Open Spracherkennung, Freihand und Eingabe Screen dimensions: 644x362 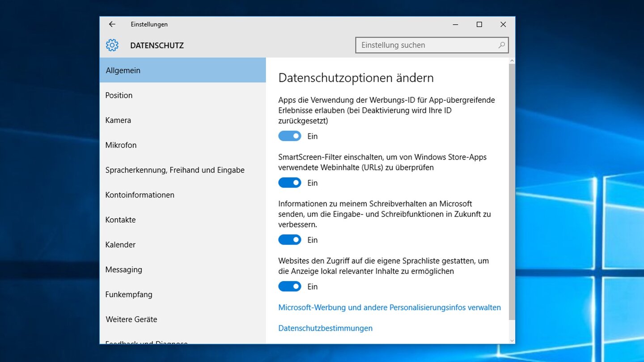(x=183, y=170)
